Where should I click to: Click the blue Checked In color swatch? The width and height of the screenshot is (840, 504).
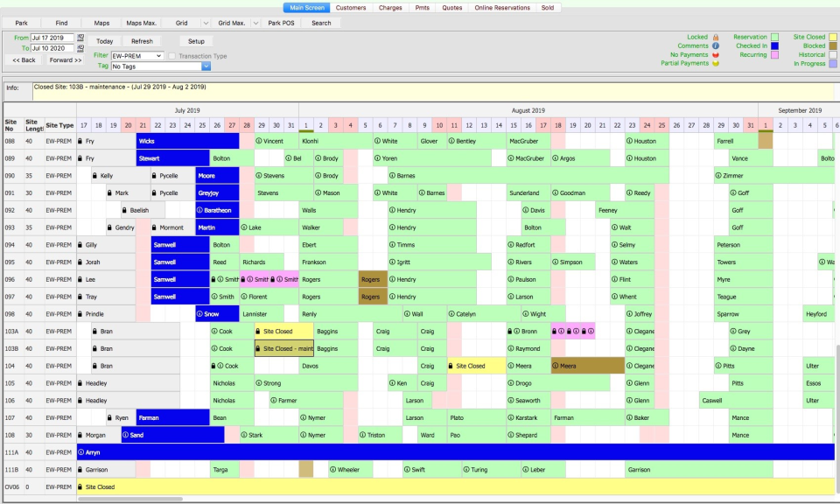click(x=774, y=46)
